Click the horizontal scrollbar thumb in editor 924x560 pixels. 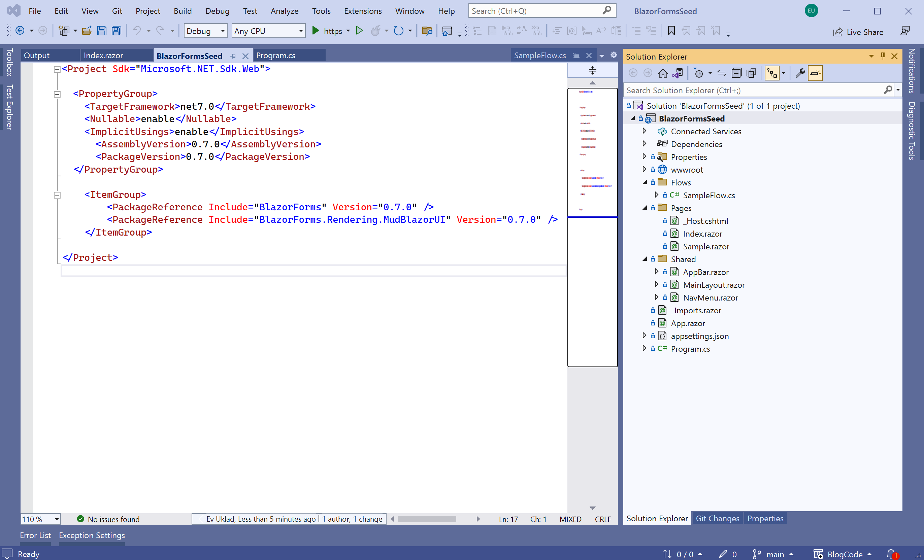[x=427, y=519]
